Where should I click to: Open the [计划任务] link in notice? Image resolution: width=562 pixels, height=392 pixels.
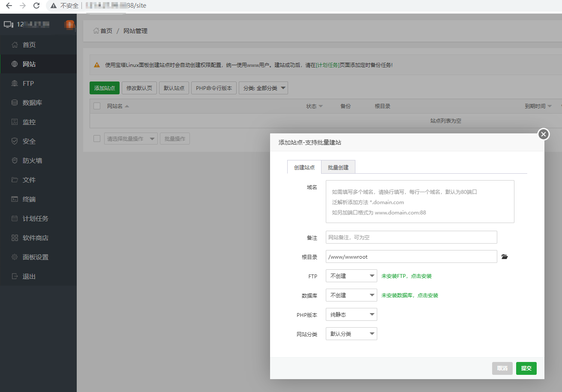(328, 65)
